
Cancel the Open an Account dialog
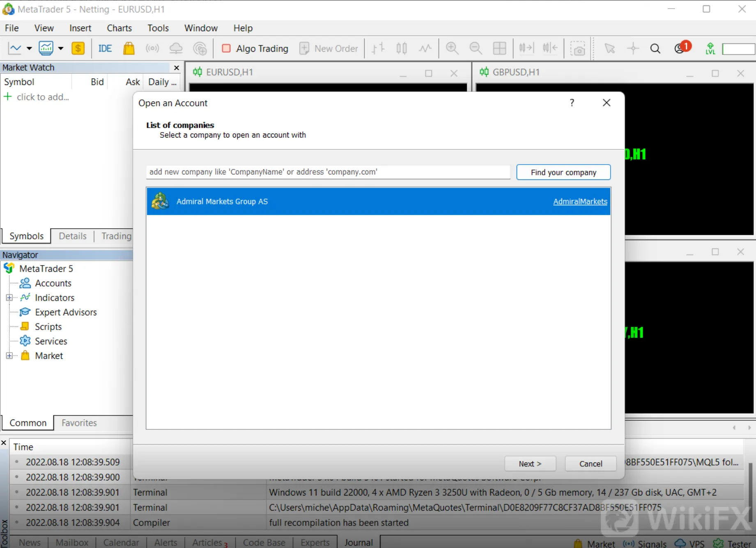click(x=591, y=464)
